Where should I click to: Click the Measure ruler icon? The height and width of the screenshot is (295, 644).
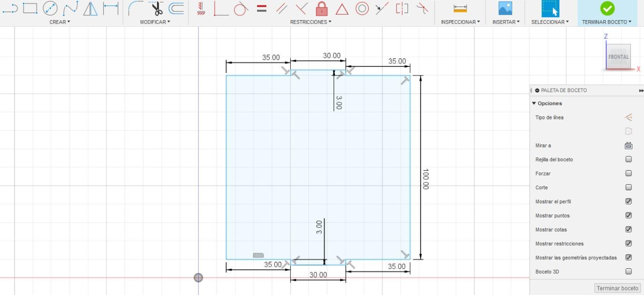[460, 9]
